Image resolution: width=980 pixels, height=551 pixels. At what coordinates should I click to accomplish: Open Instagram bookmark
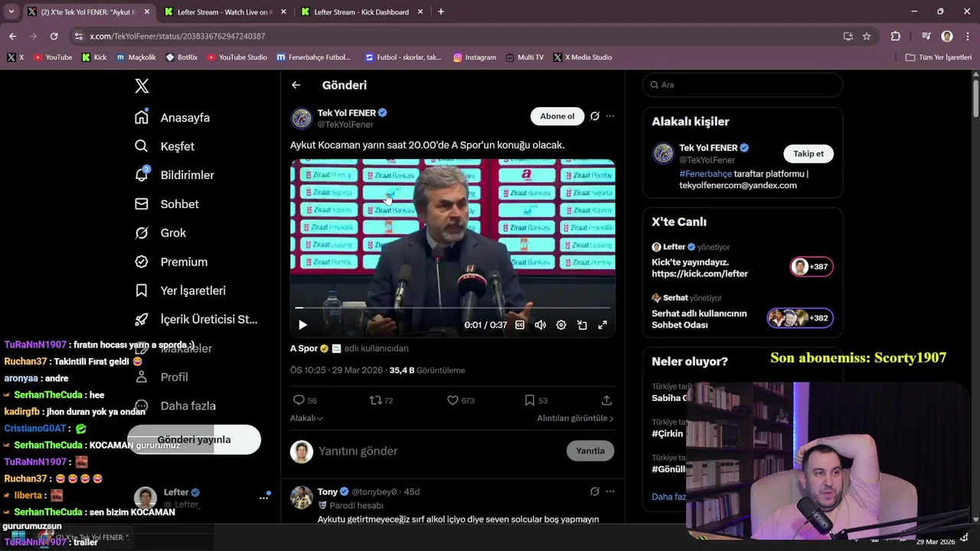tap(475, 57)
